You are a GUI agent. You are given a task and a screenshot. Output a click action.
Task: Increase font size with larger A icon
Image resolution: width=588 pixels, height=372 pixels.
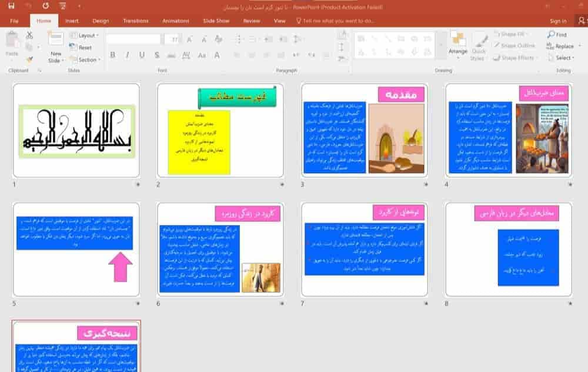click(x=190, y=39)
